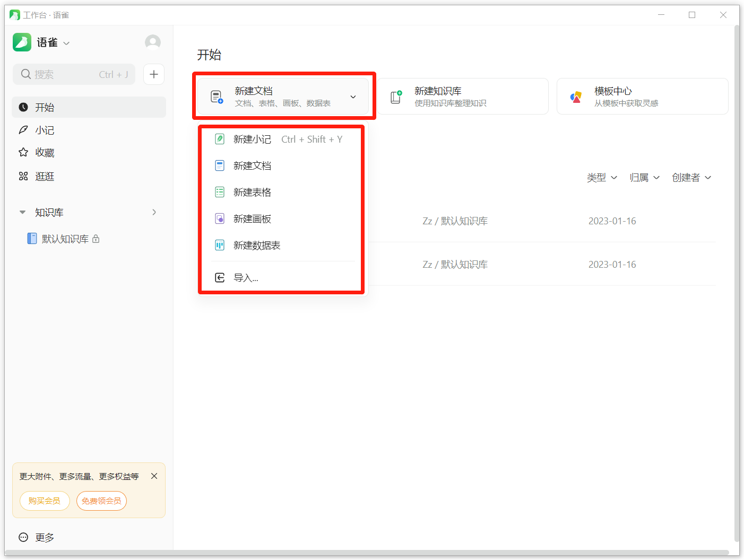Click the lock icon beside 默认知识库
The height and width of the screenshot is (560, 744).
(96, 239)
